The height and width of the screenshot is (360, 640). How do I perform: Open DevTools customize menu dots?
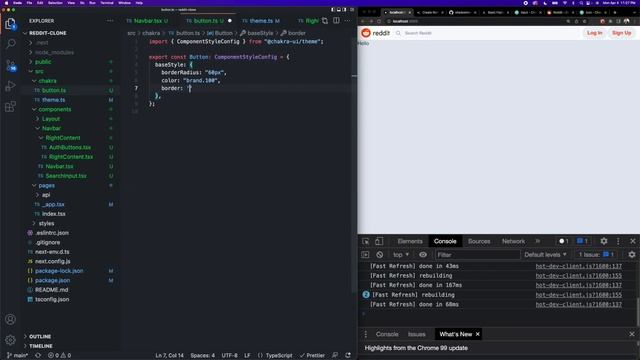tap(618, 241)
